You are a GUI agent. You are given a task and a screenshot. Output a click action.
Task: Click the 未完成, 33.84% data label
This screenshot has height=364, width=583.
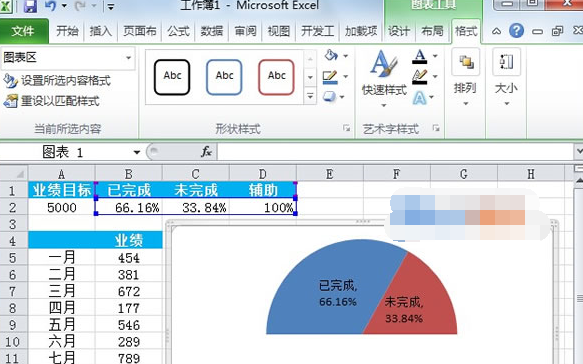(x=404, y=310)
